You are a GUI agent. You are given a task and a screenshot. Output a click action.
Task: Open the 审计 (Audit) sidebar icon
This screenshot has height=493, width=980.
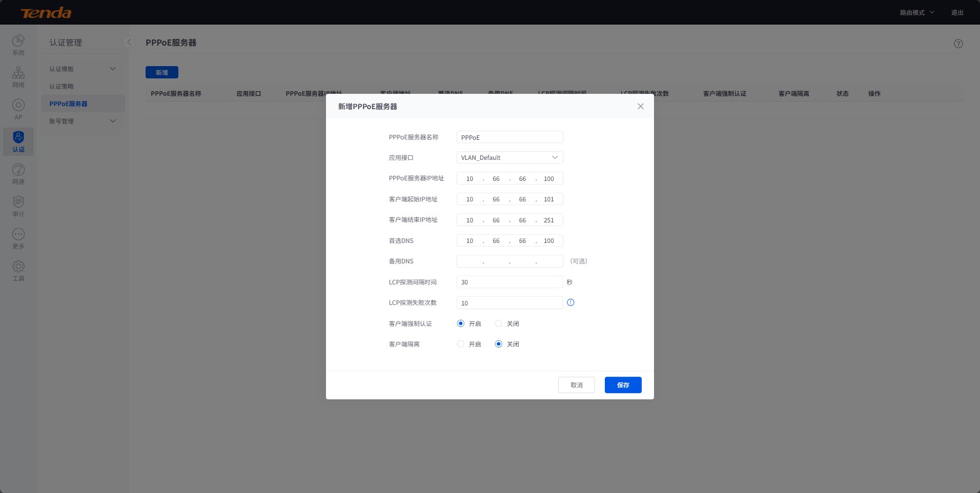(x=18, y=206)
